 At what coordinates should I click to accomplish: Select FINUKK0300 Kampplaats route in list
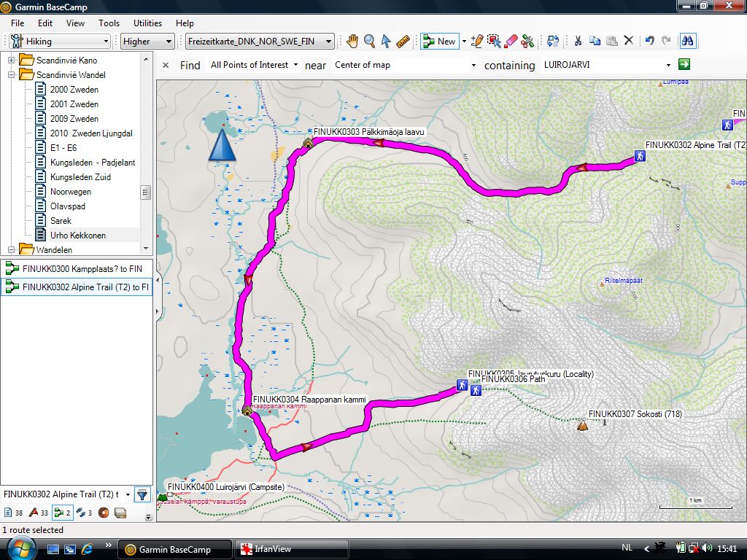point(76,269)
